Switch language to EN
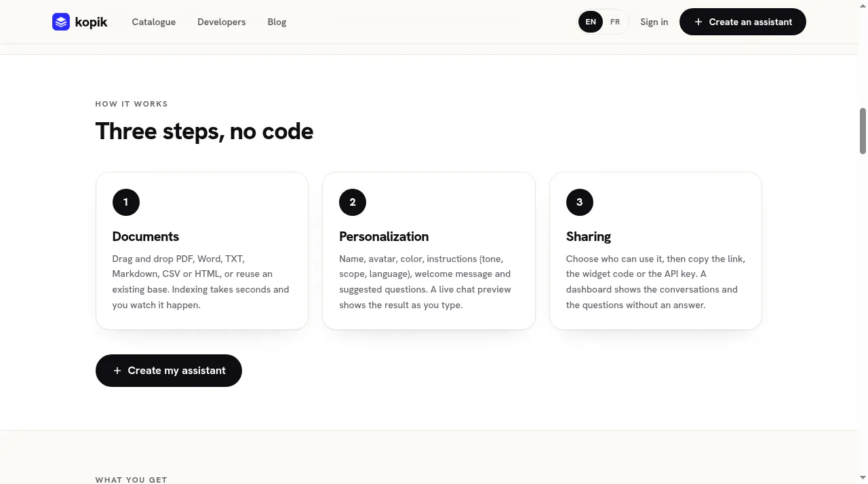This screenshot has width=868, height=484. tap(591, 22)
